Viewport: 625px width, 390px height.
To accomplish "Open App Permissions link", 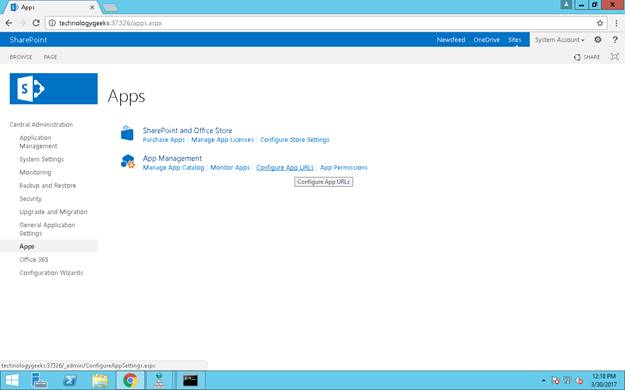I will coord(344,167).
